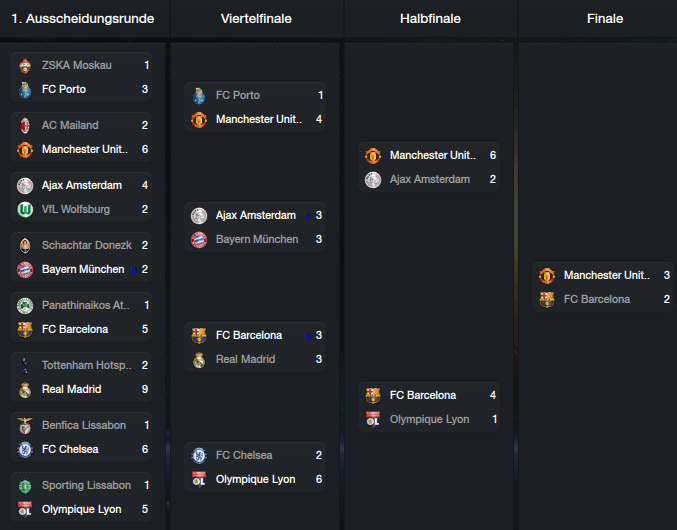Open Ajax Amsterdam link in Halbfinale

(x=430, y=180)
